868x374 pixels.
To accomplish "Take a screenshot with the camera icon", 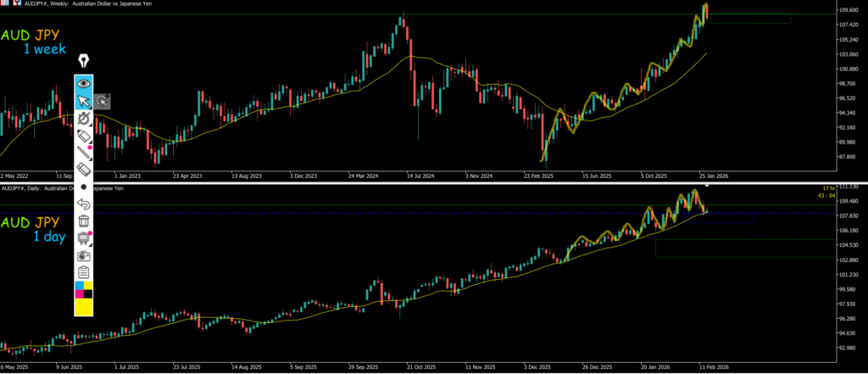I will click(84, 255).
